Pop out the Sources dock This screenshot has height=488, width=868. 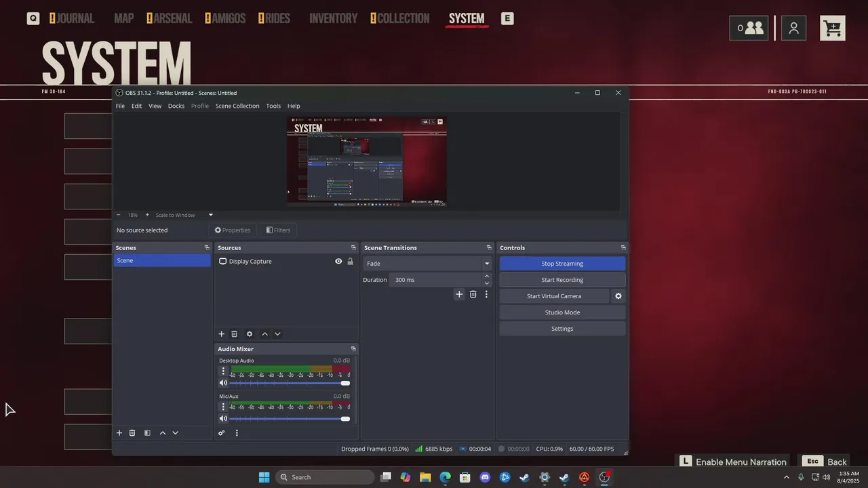(353, 247)
